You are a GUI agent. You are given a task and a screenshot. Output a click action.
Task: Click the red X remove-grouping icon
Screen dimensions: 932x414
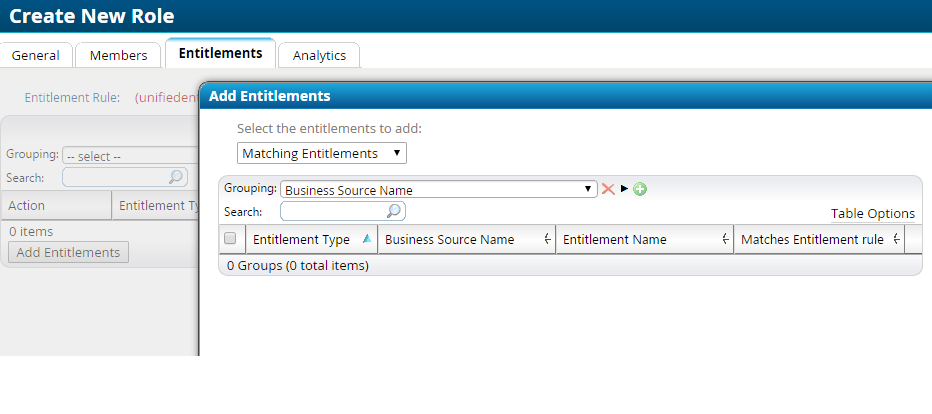pyautogui.click(x=607, y=189)
